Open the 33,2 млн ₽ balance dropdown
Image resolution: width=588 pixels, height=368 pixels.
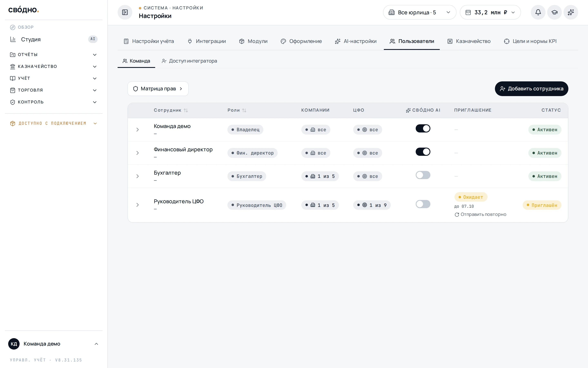pyautogui.click(x=490, y=12)
